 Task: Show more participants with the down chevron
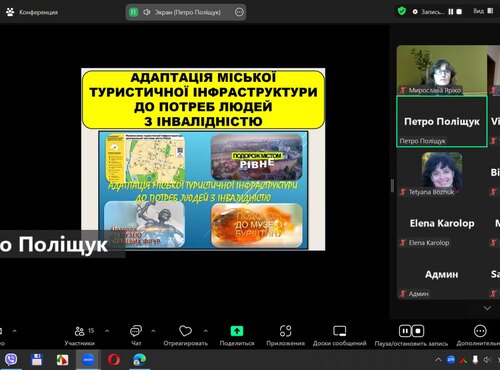click(x=487, y=308)
